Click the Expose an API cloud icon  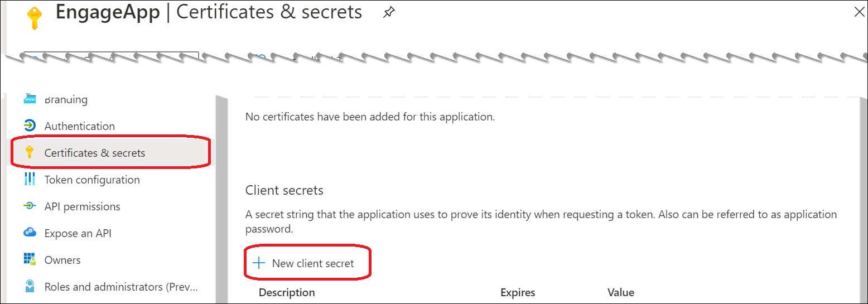click(30, 233)
